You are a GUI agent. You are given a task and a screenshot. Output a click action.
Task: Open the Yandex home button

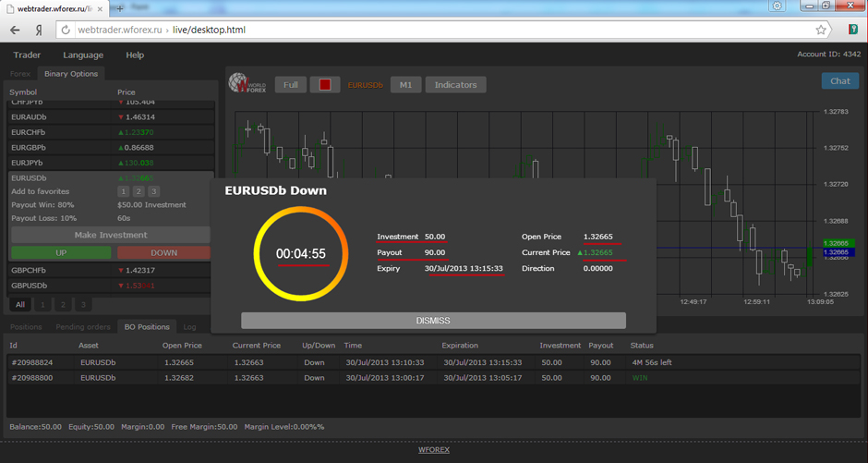pyautogui.click(x=39, y=30)
